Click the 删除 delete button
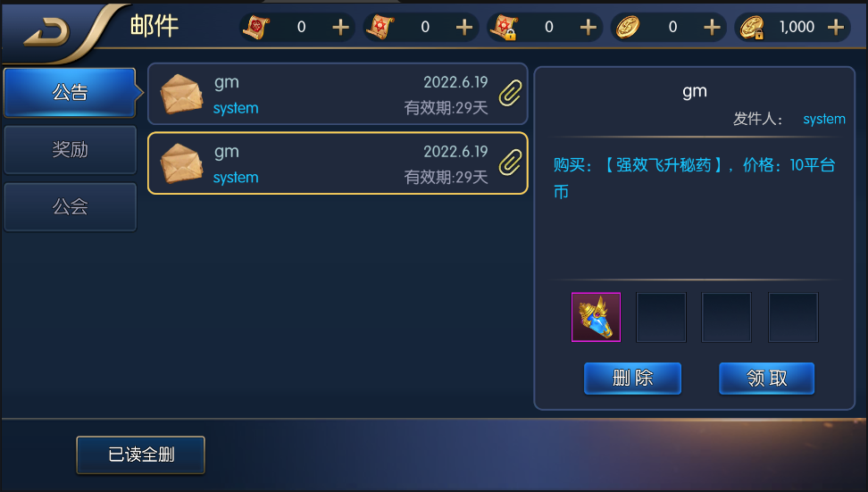Viewport: 868px width, 492px height. click(632, 378)
